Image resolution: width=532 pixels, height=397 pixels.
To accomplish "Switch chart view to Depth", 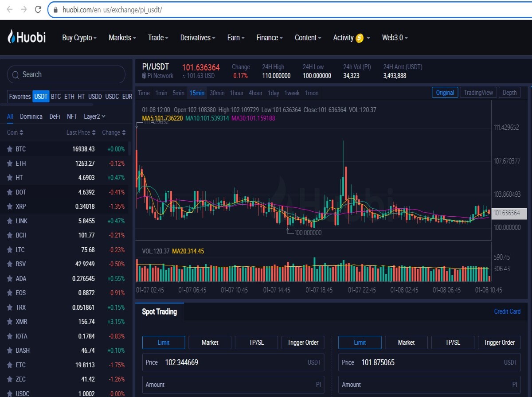I will (x=510, y=93).
